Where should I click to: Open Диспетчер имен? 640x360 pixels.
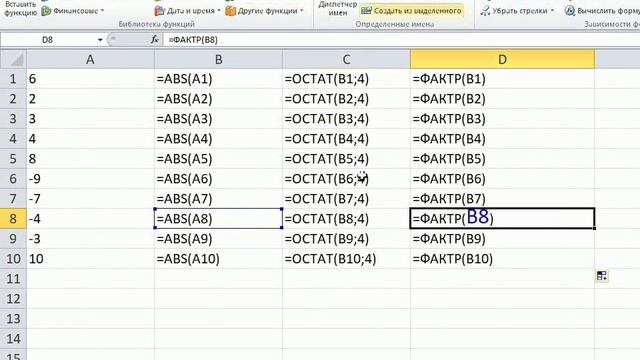[338, 9]
